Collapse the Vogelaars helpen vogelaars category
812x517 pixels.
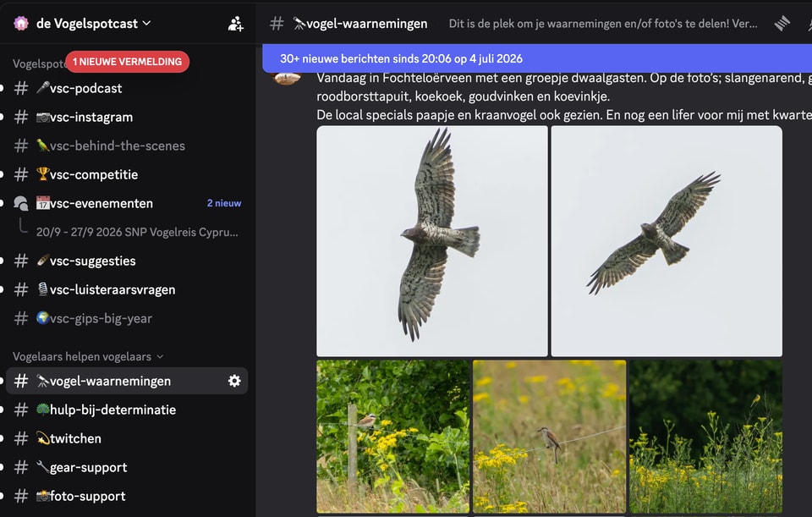tap(88, 357)
